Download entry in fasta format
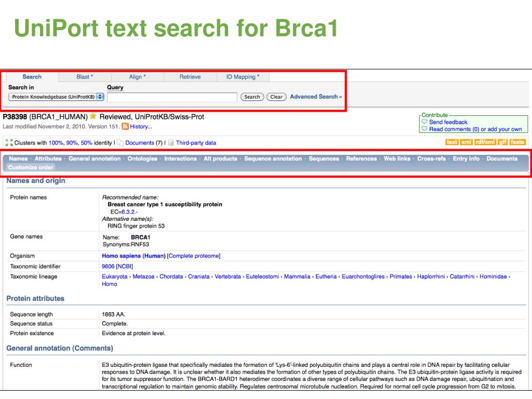This screenshot has height=399, width=532. click(x=517, y=142)
